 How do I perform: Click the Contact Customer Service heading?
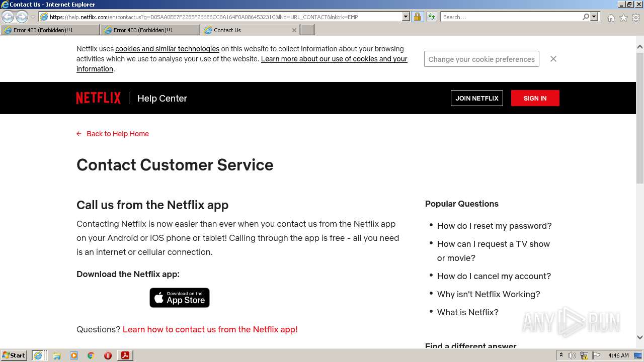[x=175, y=165]
